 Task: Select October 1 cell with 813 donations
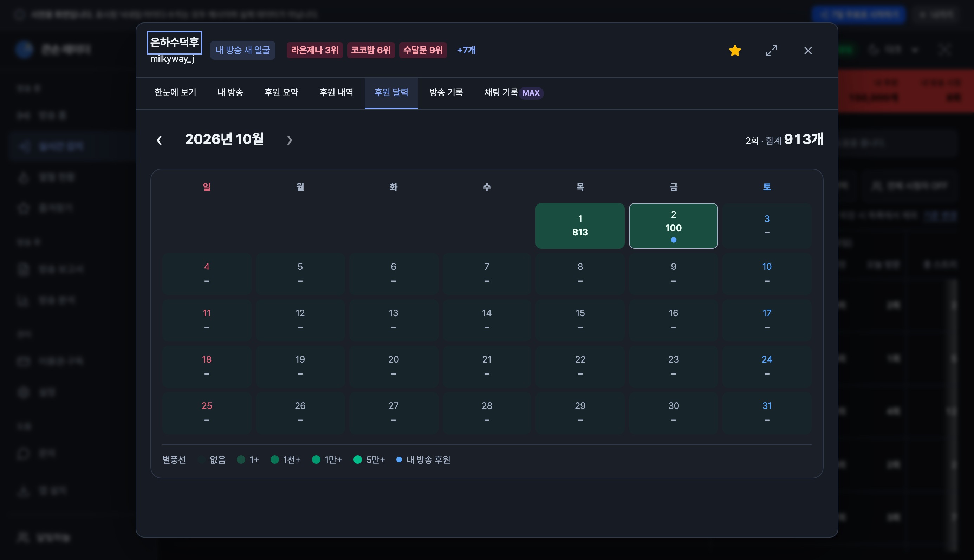tap(580, 226)
